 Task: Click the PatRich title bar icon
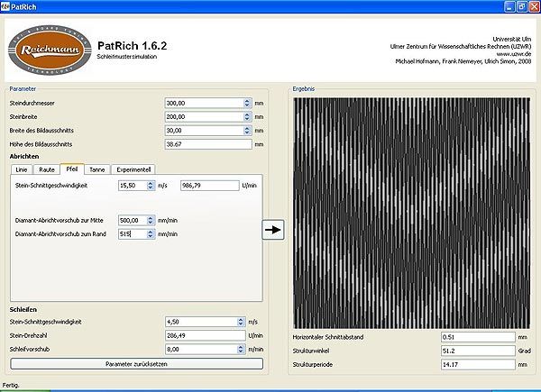tap(7, 6)
